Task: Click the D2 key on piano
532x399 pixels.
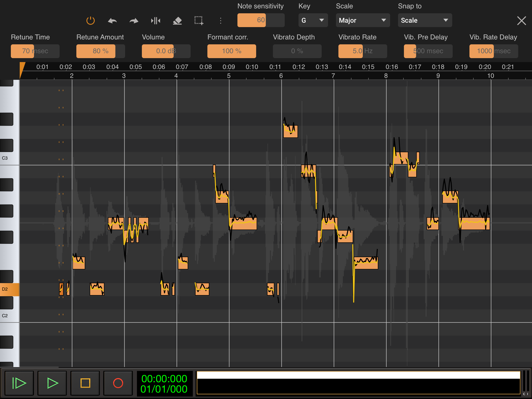Action: click(x=9, y=289)
